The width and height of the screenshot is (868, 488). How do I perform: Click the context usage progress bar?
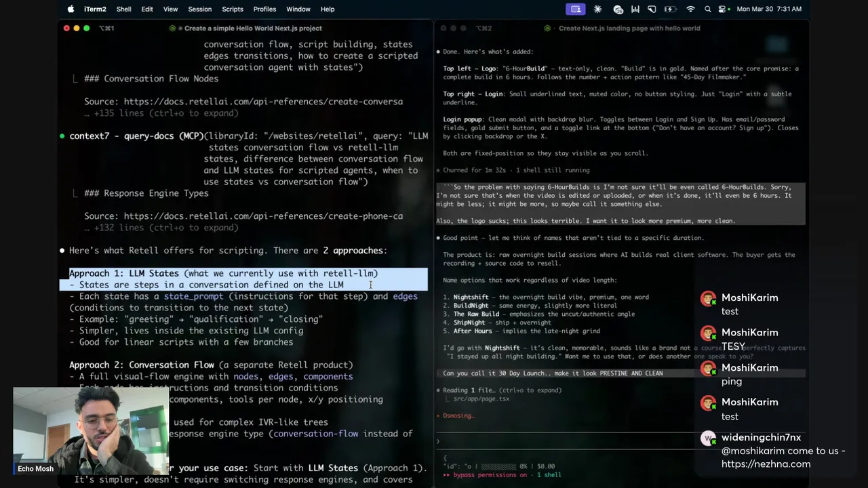point(498,466)
